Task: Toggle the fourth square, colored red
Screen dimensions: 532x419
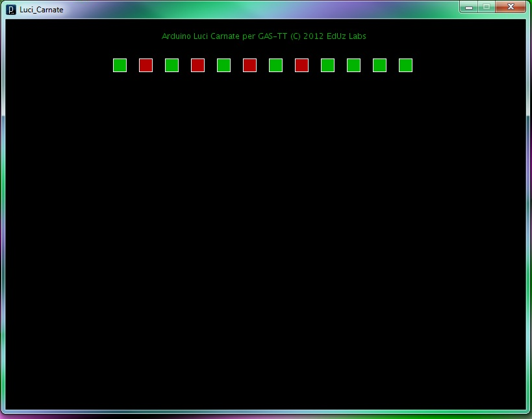Action: point(198,65)
